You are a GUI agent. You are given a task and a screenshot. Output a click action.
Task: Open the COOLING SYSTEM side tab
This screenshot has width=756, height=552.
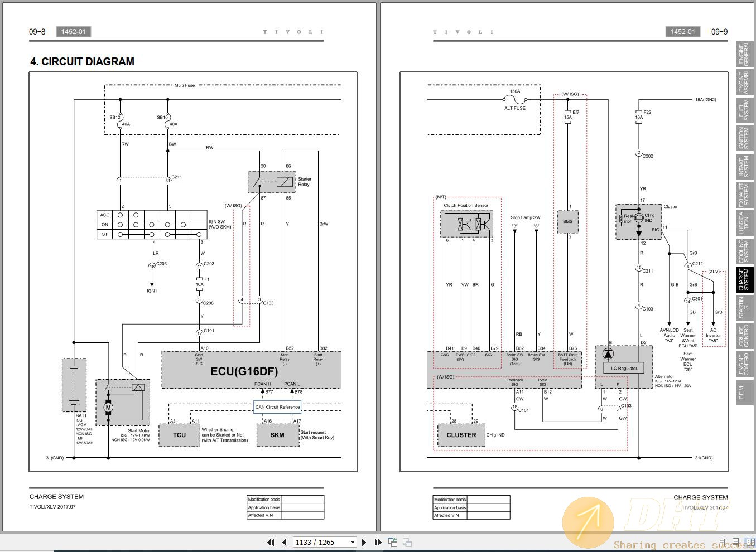coord(744,251)
